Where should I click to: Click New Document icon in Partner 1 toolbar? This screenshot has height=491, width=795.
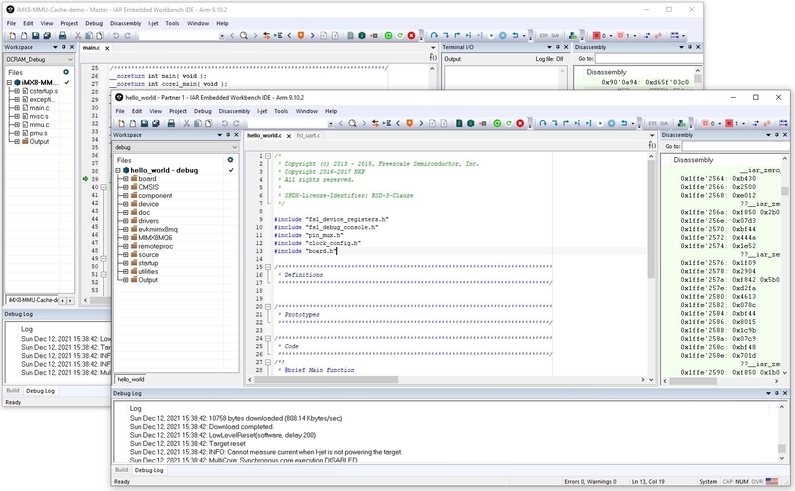pyautogui.click(x=121, y=123)
